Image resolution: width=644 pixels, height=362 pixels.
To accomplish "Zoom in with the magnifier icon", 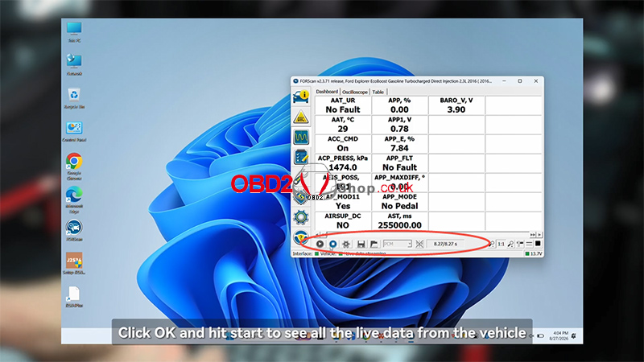I will [x=510, y=244].
